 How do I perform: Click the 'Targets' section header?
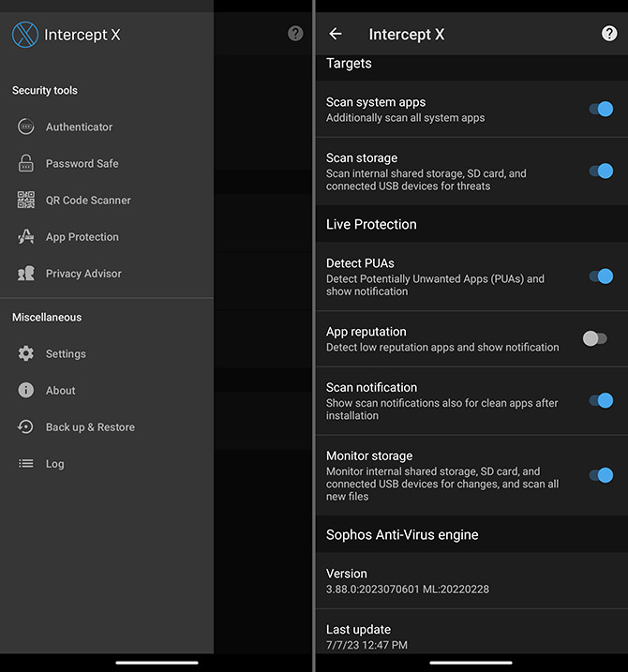(x=349, y=64)
